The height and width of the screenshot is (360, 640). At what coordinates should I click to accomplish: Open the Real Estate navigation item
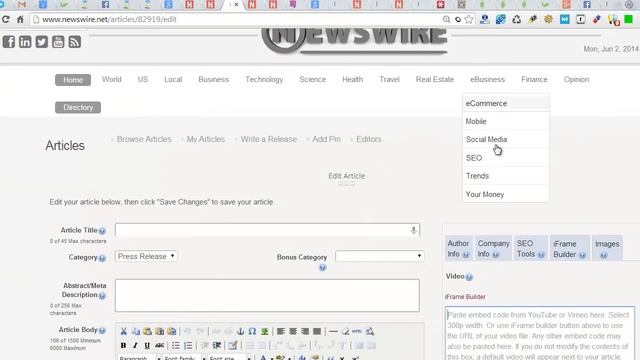[x=435, y=80]
